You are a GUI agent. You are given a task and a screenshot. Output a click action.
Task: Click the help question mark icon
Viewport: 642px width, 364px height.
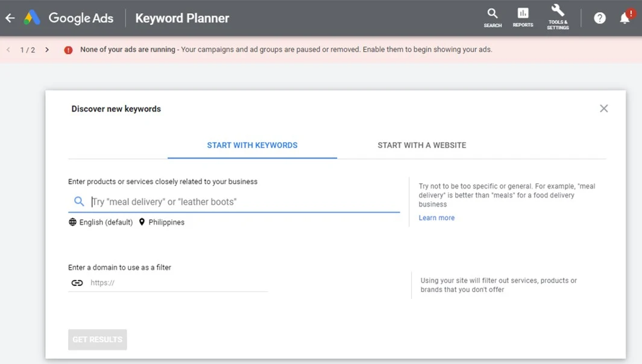[x=599, y=18]
